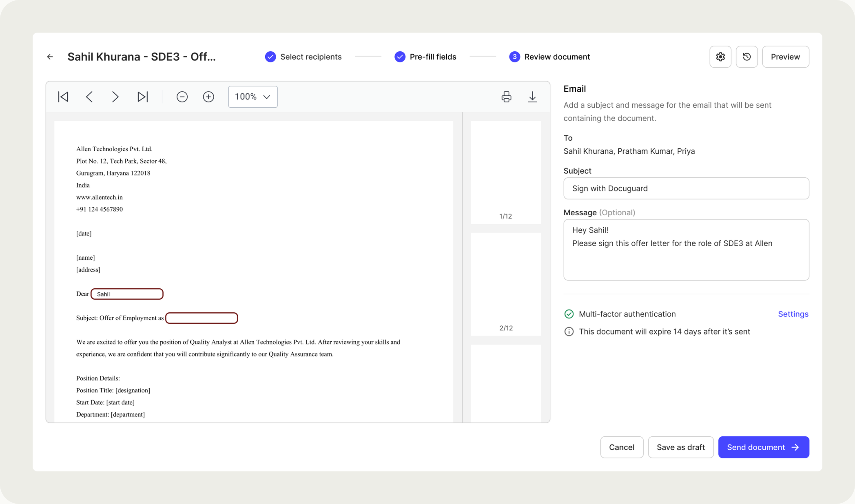The image size is (855, 504).
Task: Send document now
Action: tap(764, 447)
